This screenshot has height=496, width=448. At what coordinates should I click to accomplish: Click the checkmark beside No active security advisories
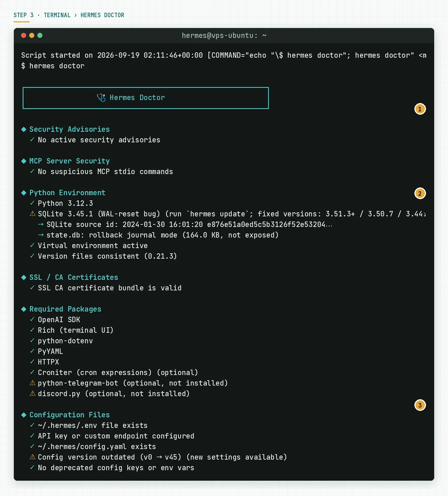tap(32, 140)
